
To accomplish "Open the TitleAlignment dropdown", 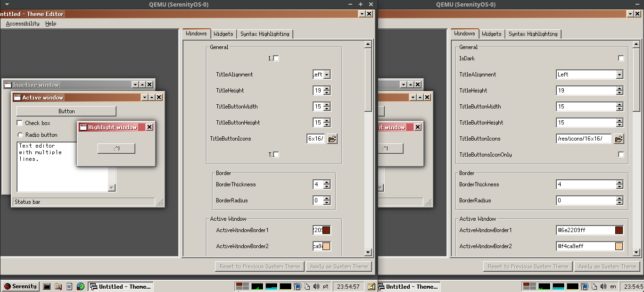I will [x=327, y=74].
